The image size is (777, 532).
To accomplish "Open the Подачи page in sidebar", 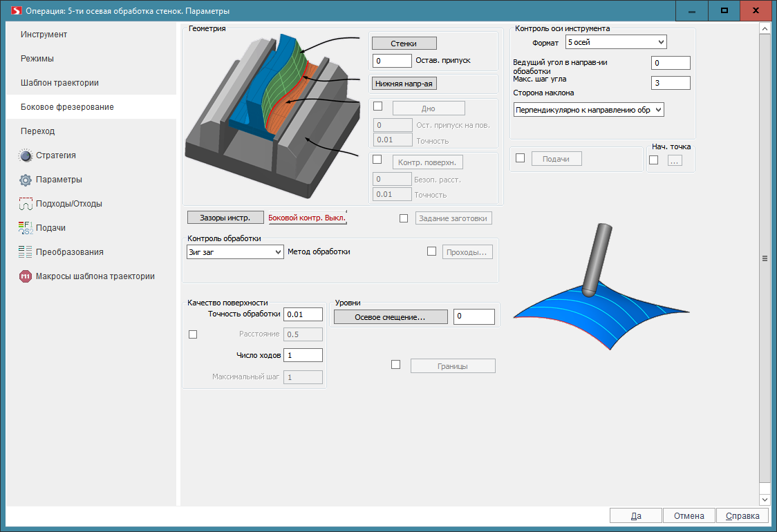I will (x=91, y=228).
